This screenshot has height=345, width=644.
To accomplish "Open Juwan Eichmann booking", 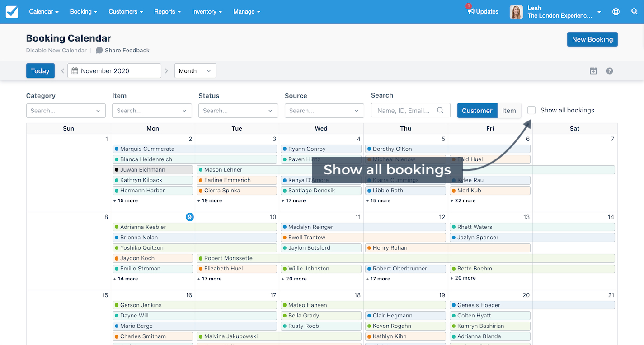I will click(x=153, y=170).
